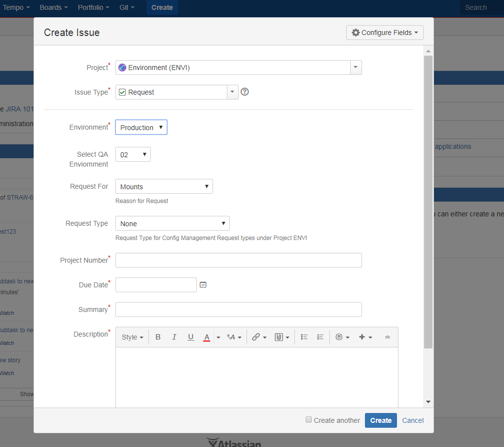Open the Environment Production dropdown
The image size is (504, 447).
pyautogui.click(x=142, y=128)
